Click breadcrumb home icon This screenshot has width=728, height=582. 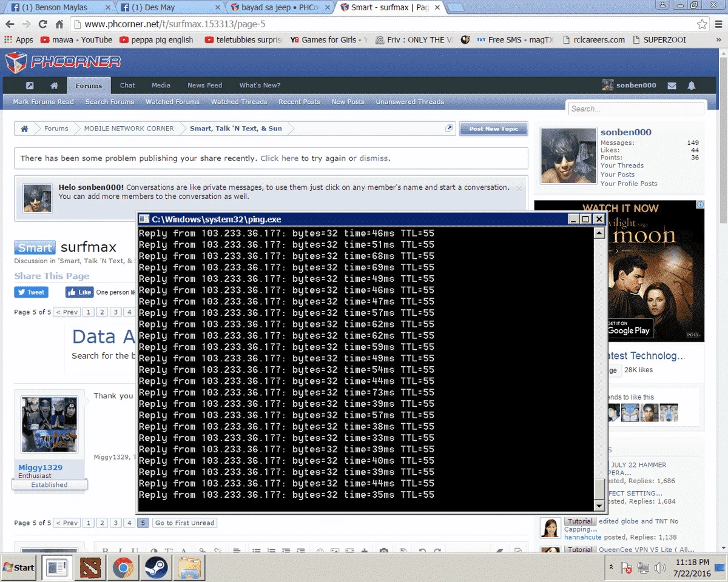click(24, 129)
